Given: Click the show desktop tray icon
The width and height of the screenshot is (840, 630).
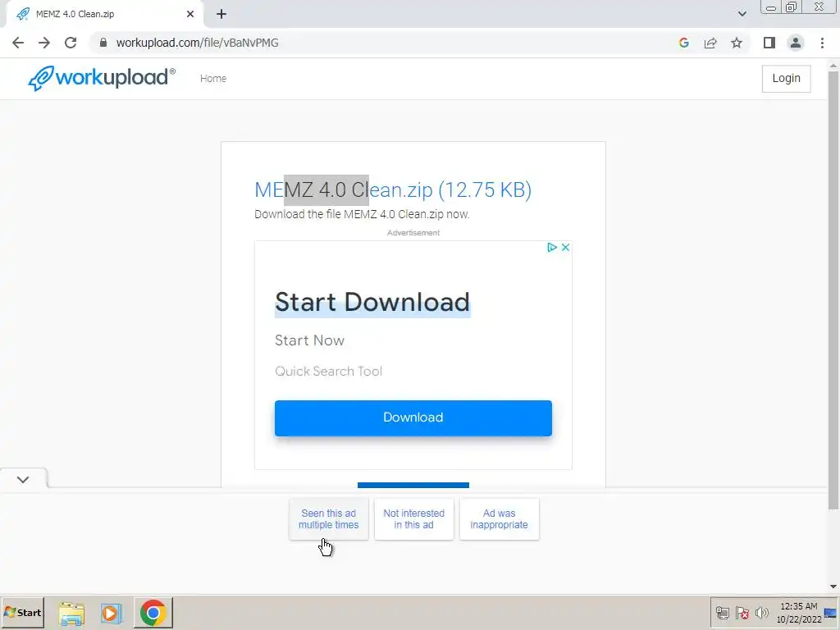Looking at the screenshot, I should coord(831,613).
